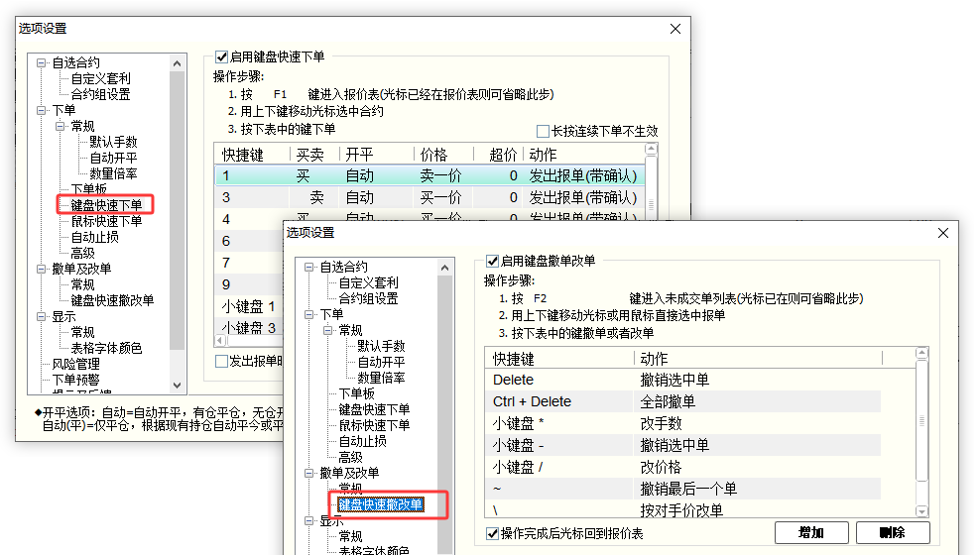Viewport: 980px width, 555px height.
Task: Toggle 操作完成后光标回到报价表 checkbox
Action: click(492, 533)
